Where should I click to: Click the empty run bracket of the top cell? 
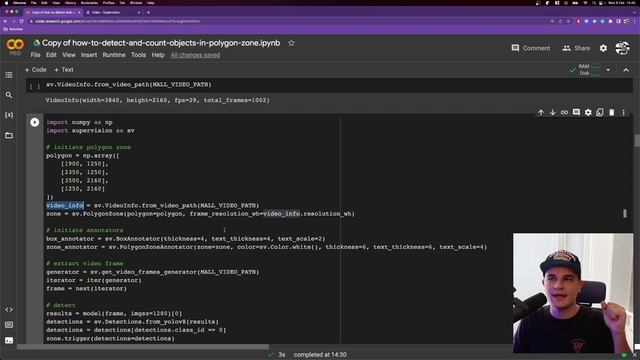coord(35,86)
